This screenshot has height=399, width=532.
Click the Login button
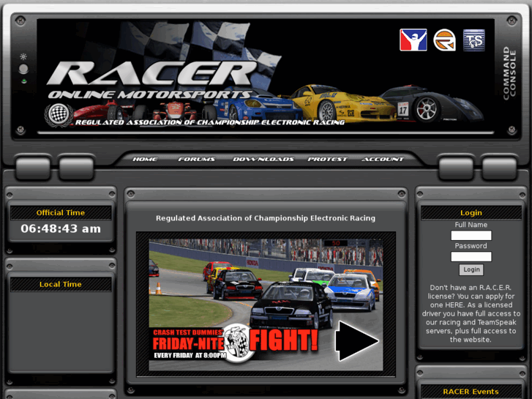(x=471, y=269)
